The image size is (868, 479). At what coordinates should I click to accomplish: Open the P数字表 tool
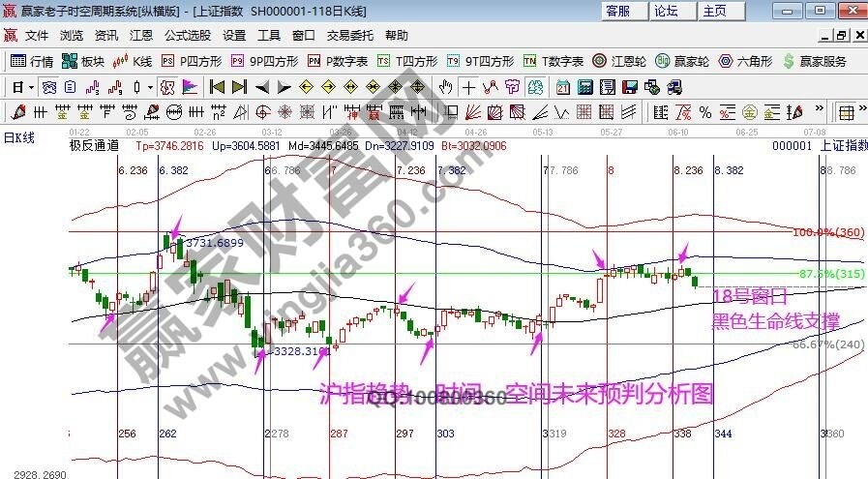[x=338, y=61]
